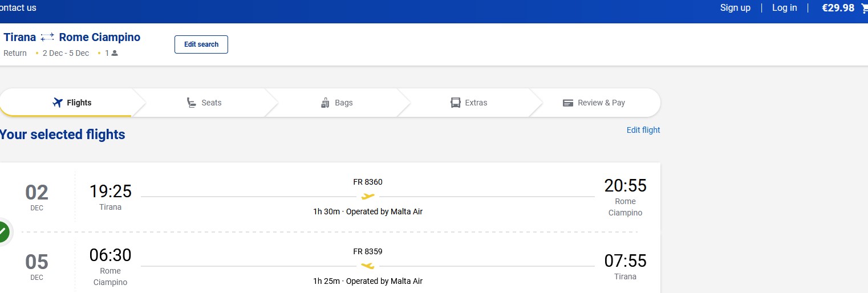868x293 pixels.
Task: Click the bus icon in Extras step
Action: [x=455, y=103]
